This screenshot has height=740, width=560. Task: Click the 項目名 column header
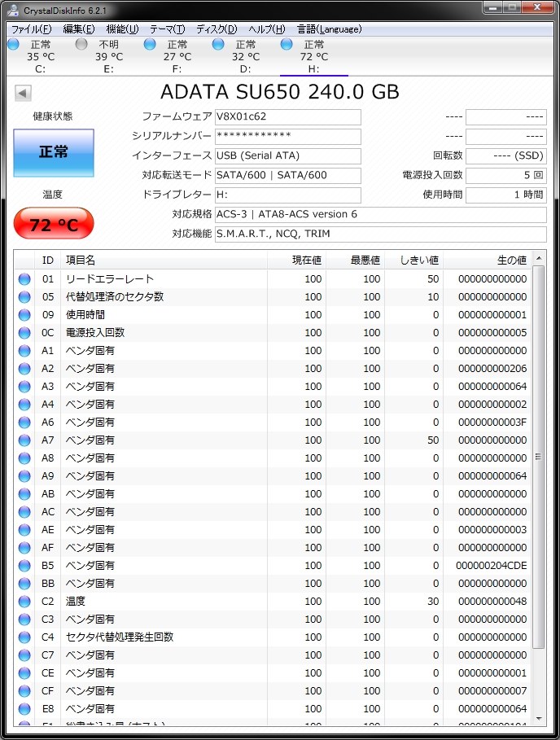coord(164,260)
